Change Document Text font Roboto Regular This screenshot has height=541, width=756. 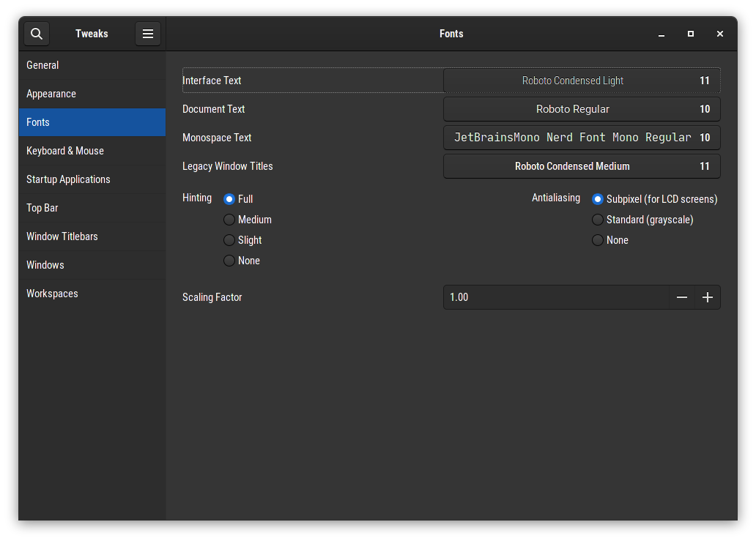pos(582,109)
